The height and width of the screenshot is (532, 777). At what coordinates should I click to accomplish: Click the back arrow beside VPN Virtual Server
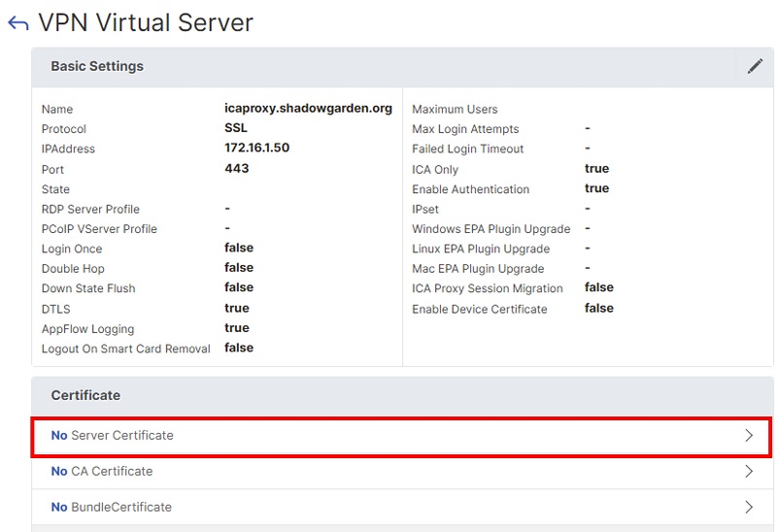tap(17, 24)
